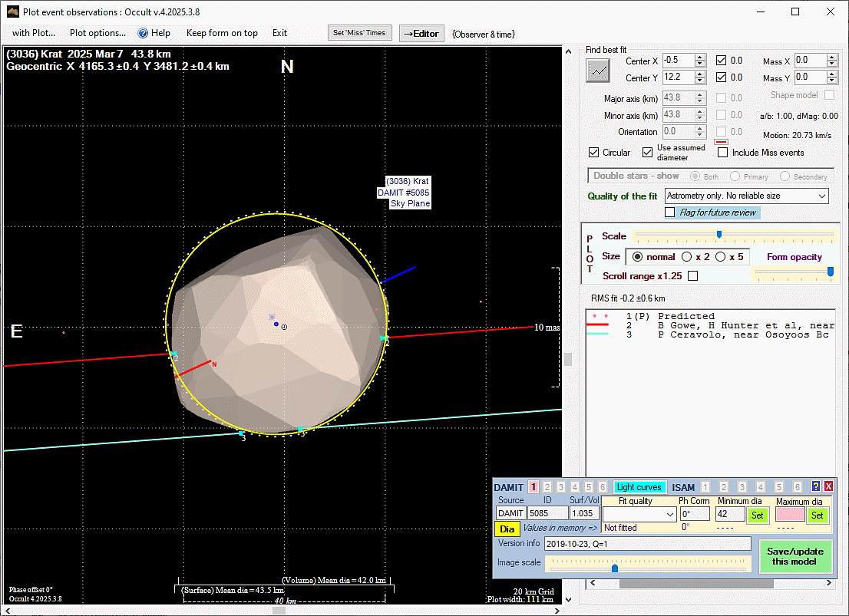Open the with Plot... menu
849x616 pixels.
click(x=34, y=33)
